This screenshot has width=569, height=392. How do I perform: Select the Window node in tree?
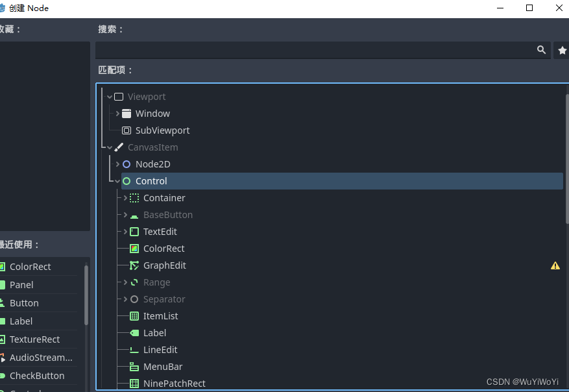pos(152,114)
